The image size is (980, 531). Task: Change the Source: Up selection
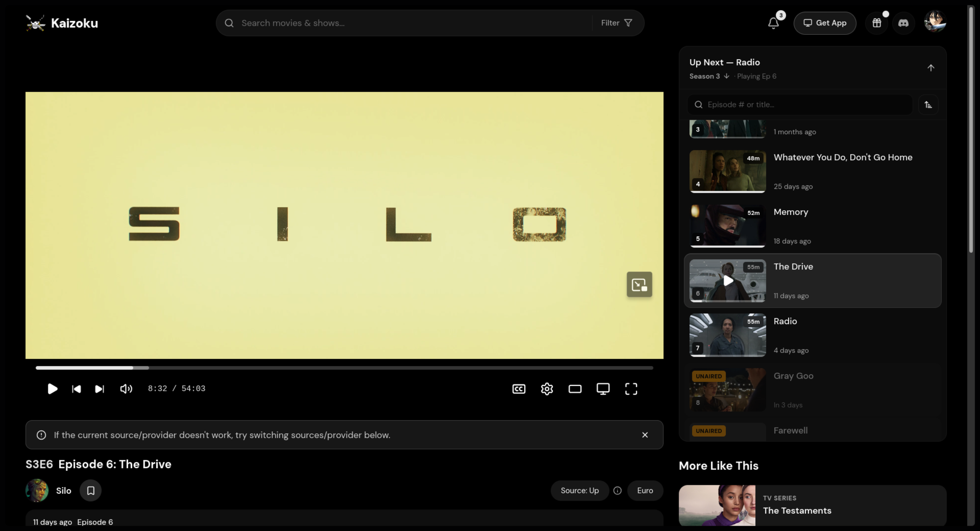click(x=579, y=490)
